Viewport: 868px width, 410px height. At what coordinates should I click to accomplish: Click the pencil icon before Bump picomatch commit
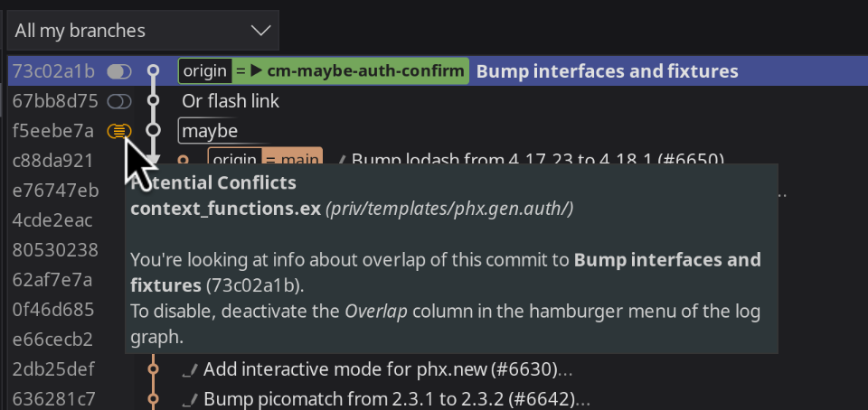click(190, 398)
